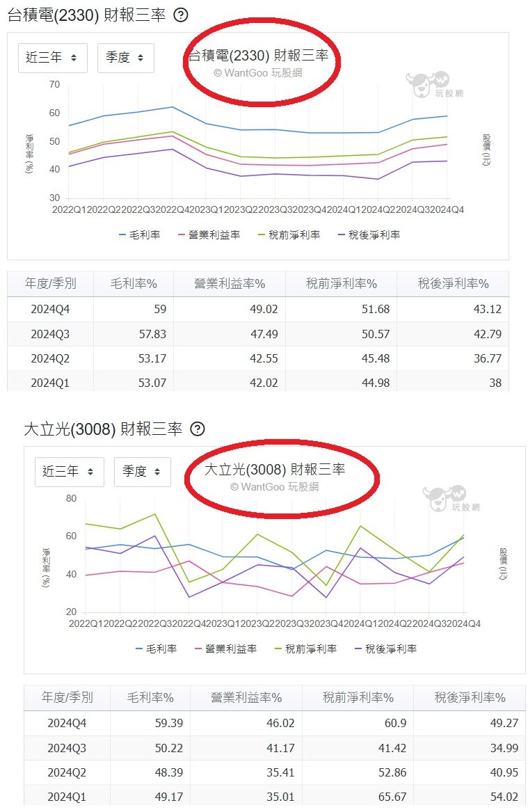Click 年度/季別 column header in 台積電 table
The height and width of the screenshot is (812, 528).
(x=50, y=283)
